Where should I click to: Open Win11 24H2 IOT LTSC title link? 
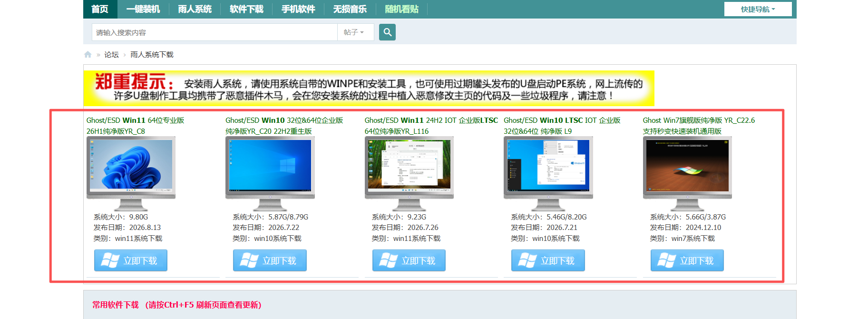click(x=431, y=126)
